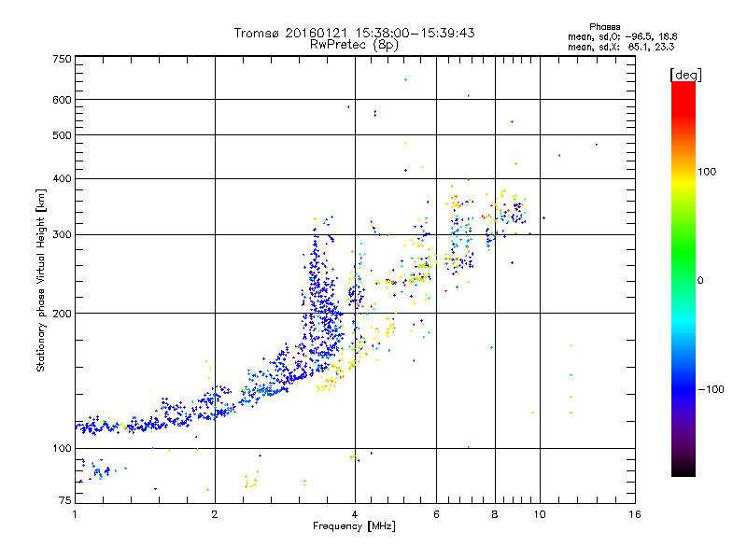Image resolution: width=747 pixels, height=560 pixels.
Task: Select the "mean, sd,O: -96.5, 18.8" line
Action: [622, 36]
